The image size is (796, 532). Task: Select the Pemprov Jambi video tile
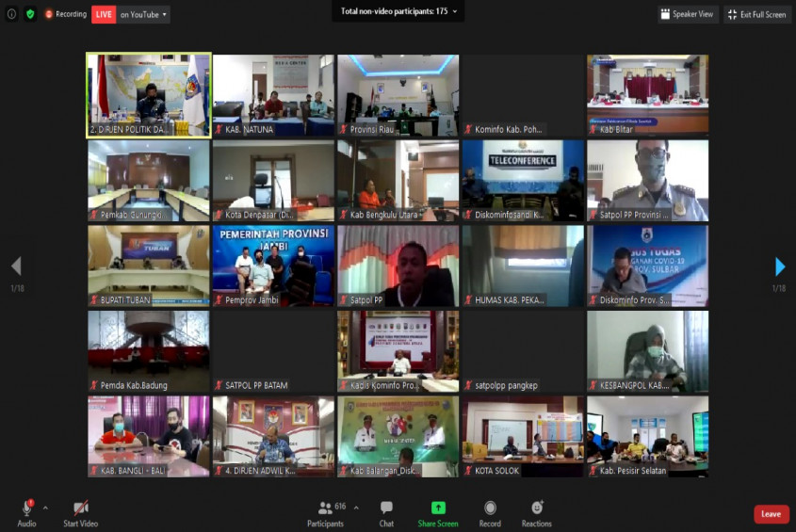point(273,266)
